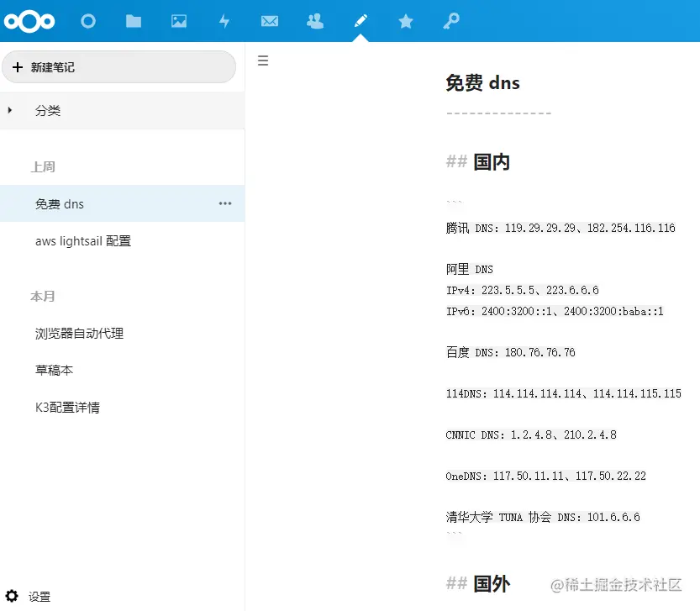Open 设置 settings at the bottom
Screen dimensions: 700x611
pos(39,597)
